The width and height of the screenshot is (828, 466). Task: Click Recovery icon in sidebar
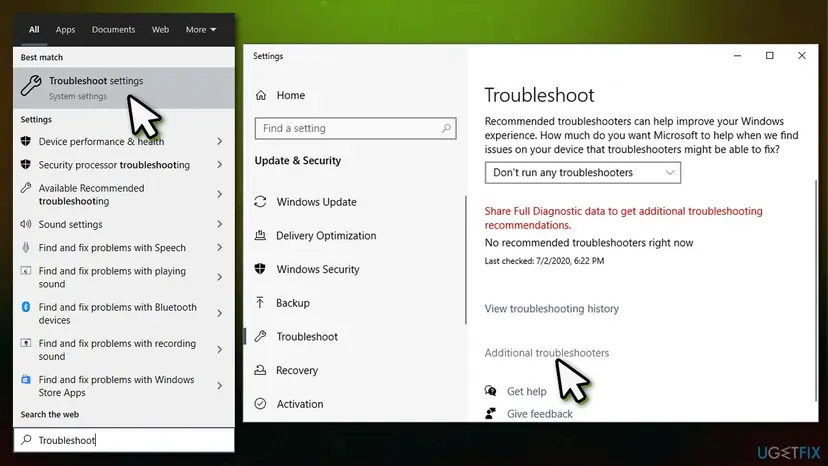(260, 370)
